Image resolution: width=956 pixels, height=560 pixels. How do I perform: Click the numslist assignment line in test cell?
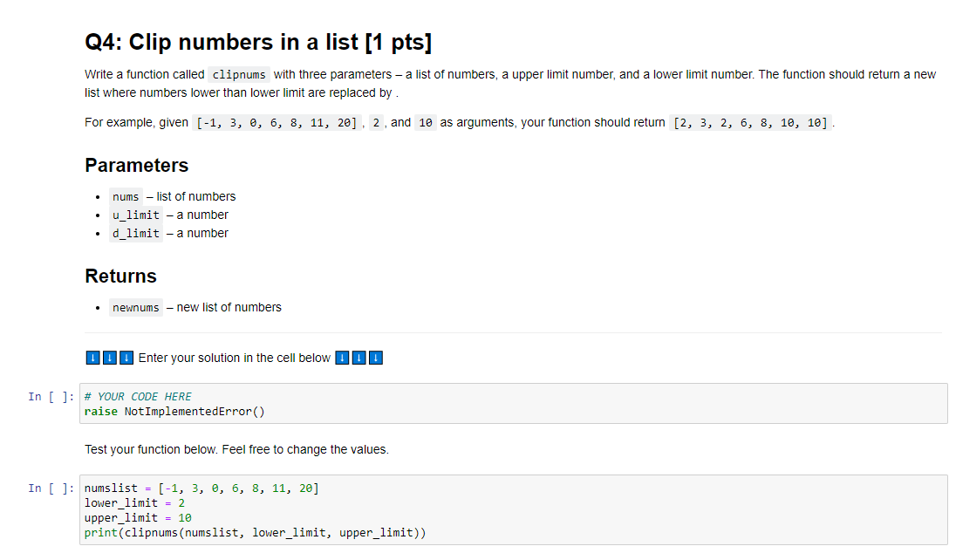click(201, 488)
